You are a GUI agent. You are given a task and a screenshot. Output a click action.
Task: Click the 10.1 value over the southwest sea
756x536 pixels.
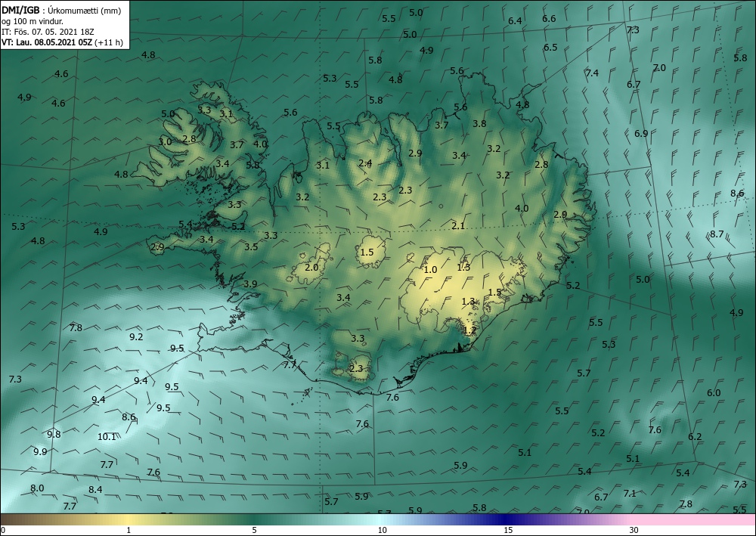point(107,437)
